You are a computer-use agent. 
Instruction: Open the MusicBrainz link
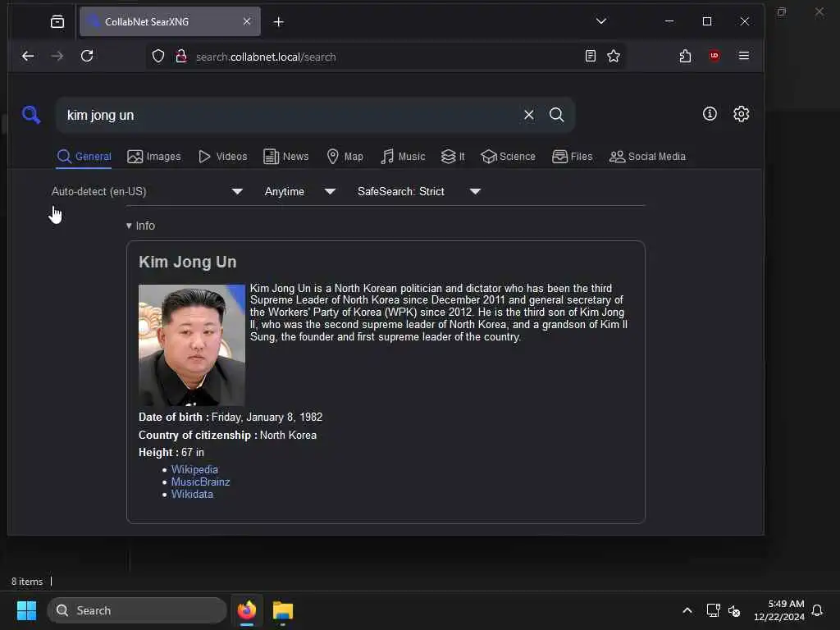[200, 482]
